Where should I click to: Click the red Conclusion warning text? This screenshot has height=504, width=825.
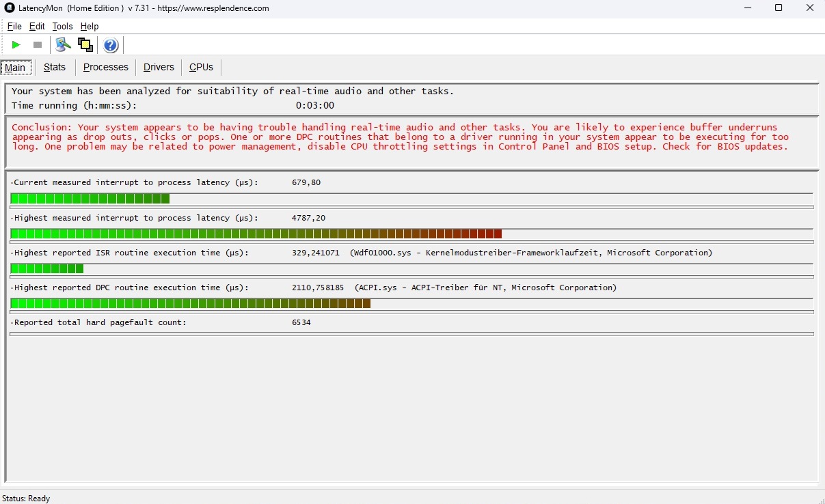tap(400, 137)
